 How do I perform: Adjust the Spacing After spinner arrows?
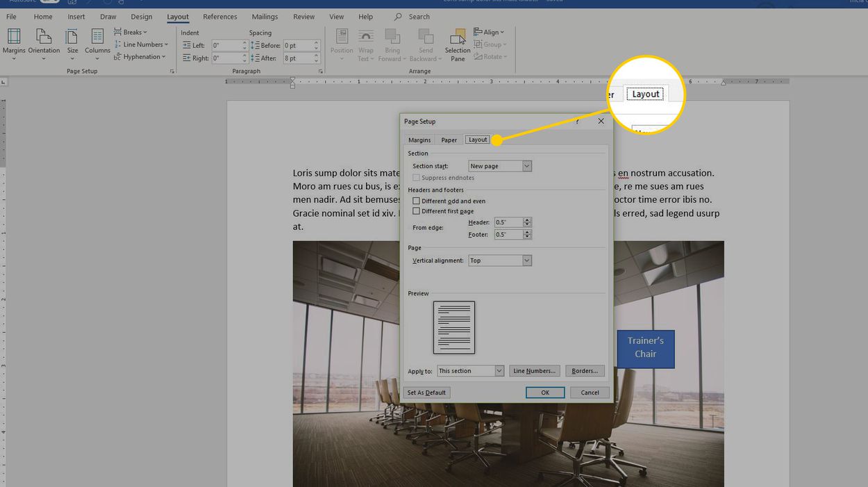tap(317, 58)
